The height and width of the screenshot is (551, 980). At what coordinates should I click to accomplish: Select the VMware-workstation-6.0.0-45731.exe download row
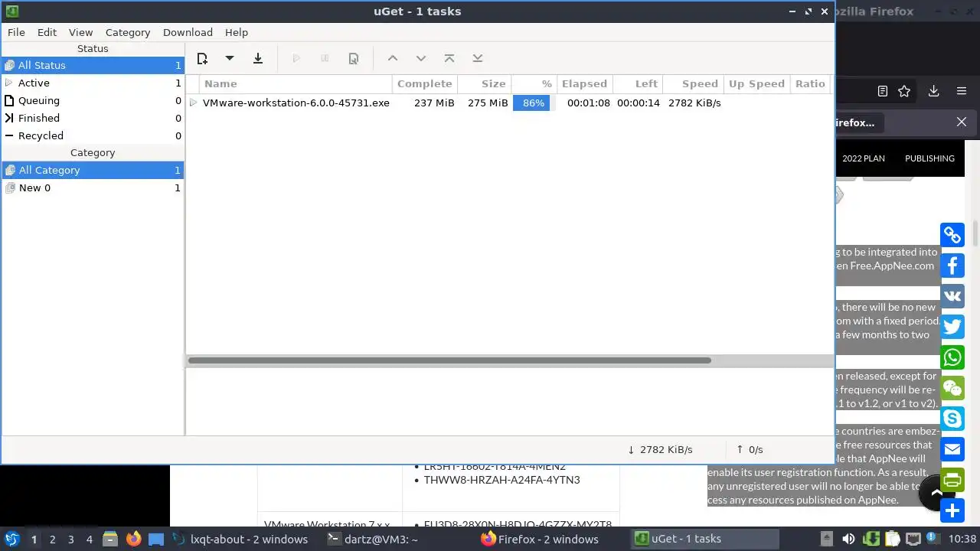tap(509, 103)
